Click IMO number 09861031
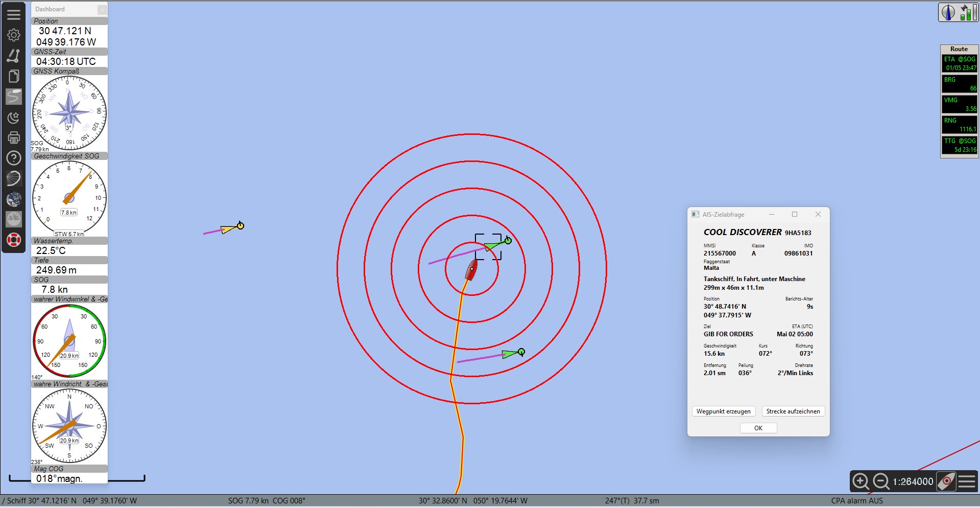980x508 pixels. tap(798, 253)
